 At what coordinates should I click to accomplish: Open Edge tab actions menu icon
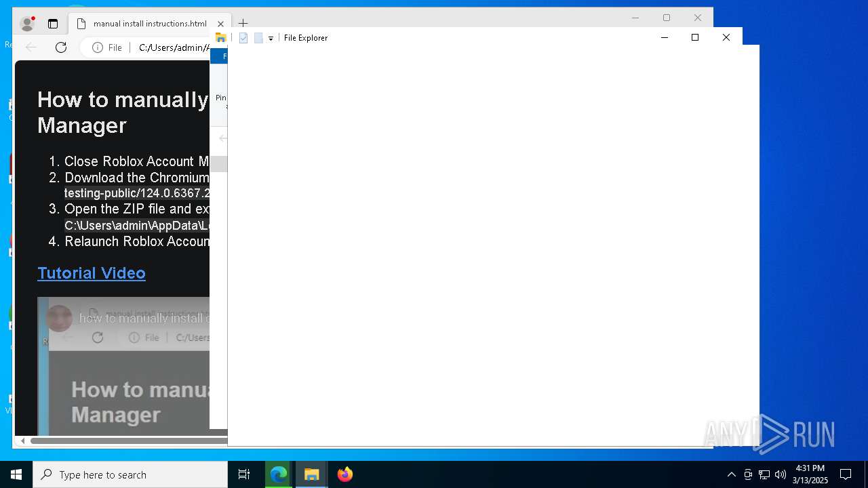coord(53,24)
